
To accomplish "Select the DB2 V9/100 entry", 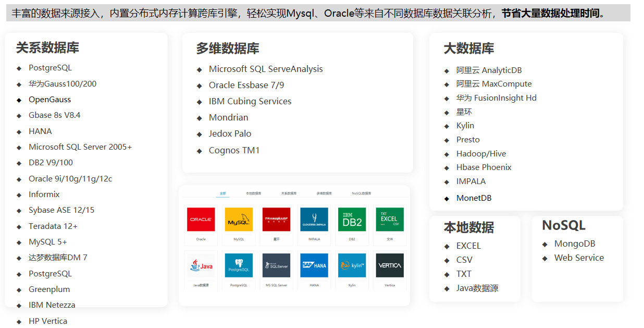I will pos(51,163).
